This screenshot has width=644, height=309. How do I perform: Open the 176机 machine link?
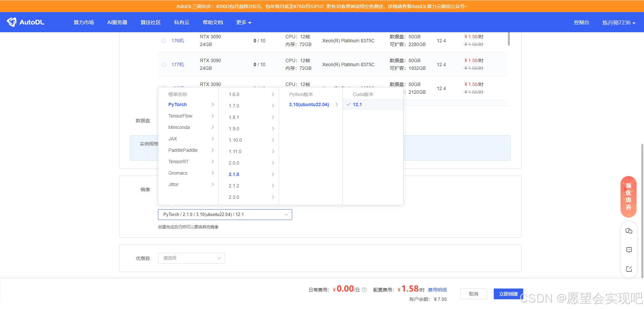coord(178,41)
